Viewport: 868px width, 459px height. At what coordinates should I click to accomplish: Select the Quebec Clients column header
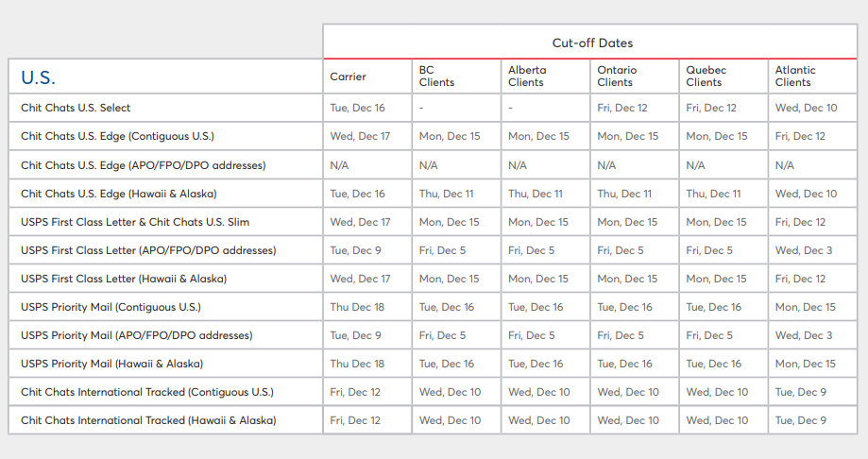click(x=705, y=76)
